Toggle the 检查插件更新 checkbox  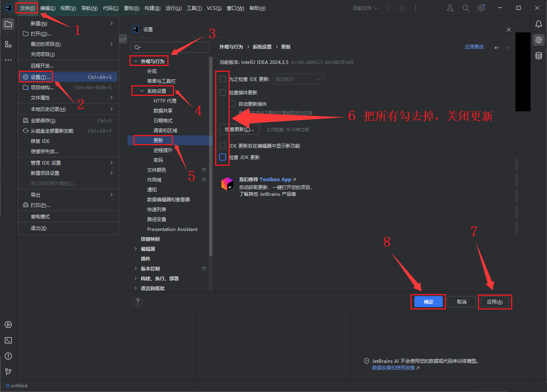(x=223, y=92)
